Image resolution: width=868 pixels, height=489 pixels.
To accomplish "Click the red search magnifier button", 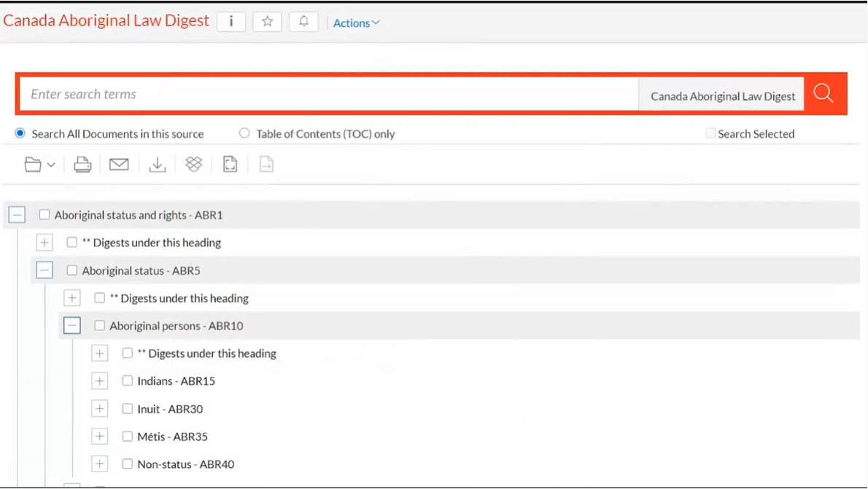I will [824, 93].
